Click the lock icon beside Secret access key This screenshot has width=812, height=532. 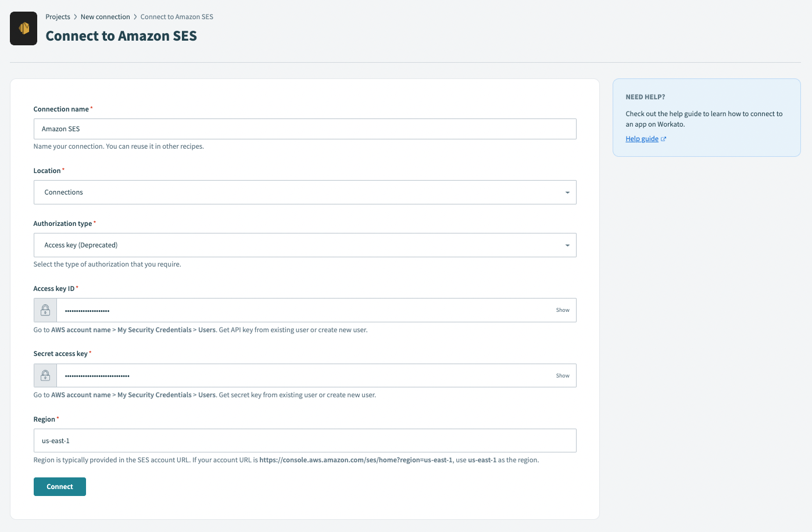tap(45, 375)
